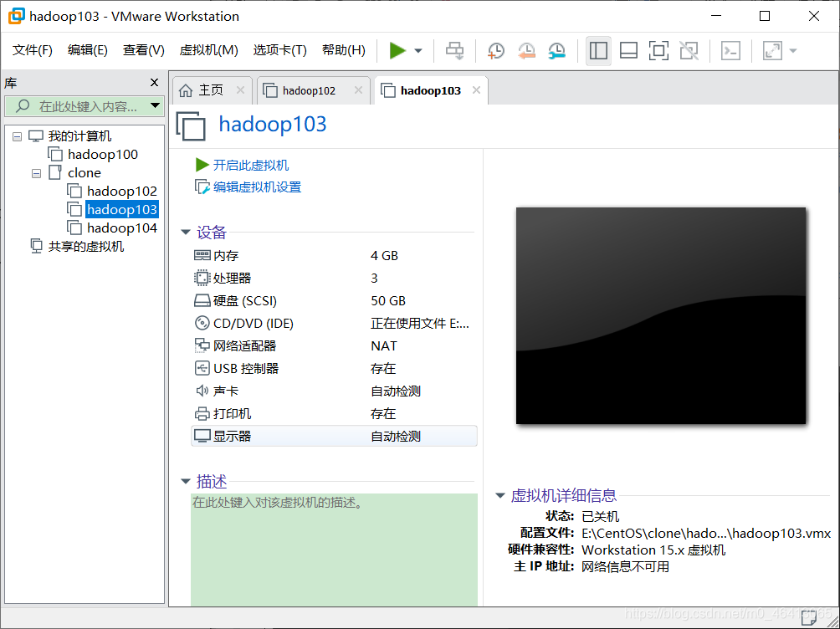Open the 虚拟机(M) menu
840x629 pixels.
(x=209, y=50)
